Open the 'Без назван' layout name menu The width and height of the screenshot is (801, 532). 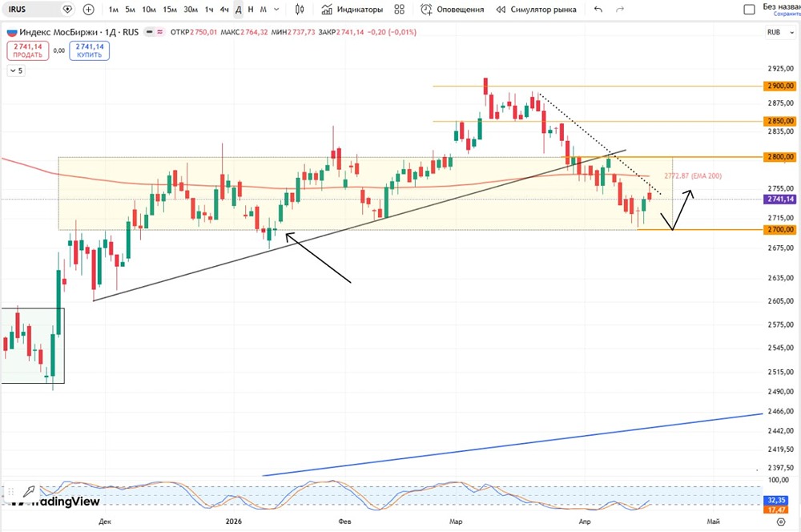pyautogui.click(x=781, y=6)
